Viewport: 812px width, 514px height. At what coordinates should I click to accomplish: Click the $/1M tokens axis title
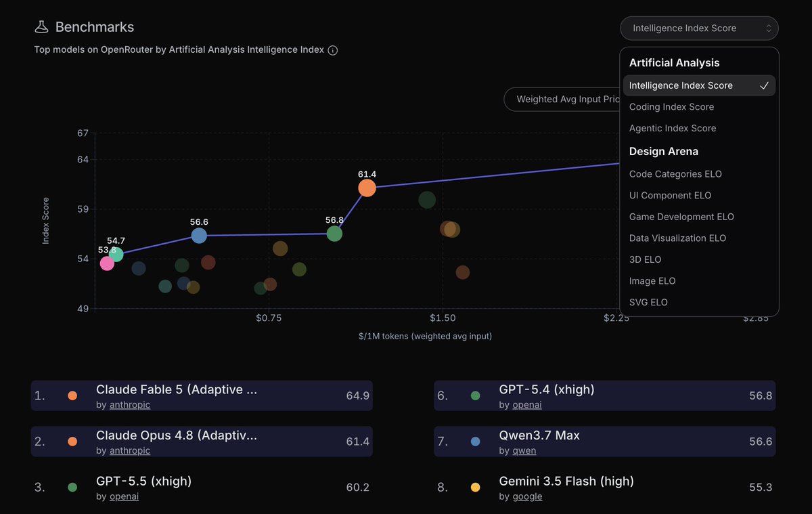click(x=426, y=337)
